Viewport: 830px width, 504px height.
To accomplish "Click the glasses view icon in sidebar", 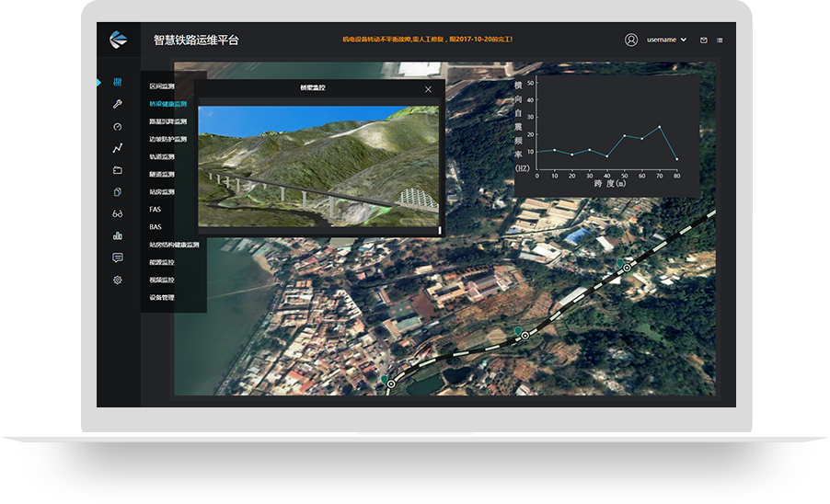I will tap(118, 213).
